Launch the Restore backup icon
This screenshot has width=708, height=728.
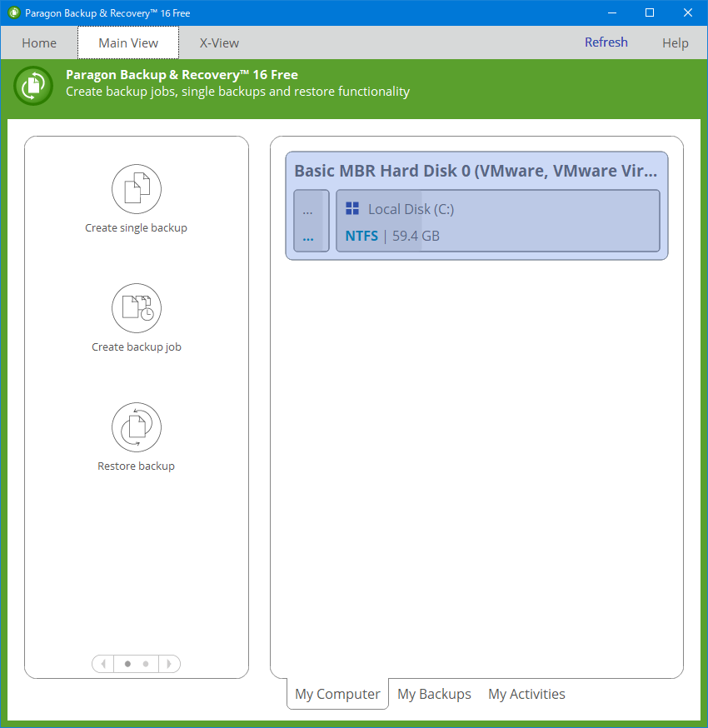[x=137, y=427]
